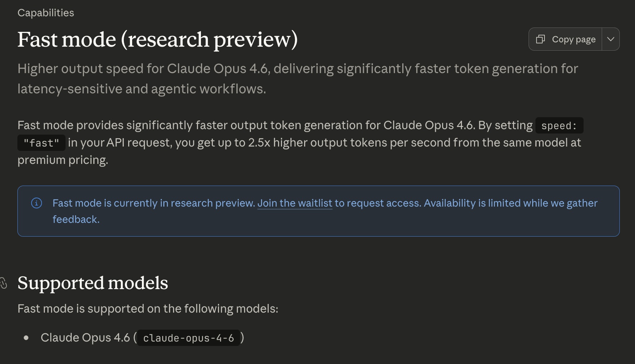The height and width of the screenshot is (364, 635).
Task: Click the downward caret beside the Copy page button
Action: coord(611,39)
